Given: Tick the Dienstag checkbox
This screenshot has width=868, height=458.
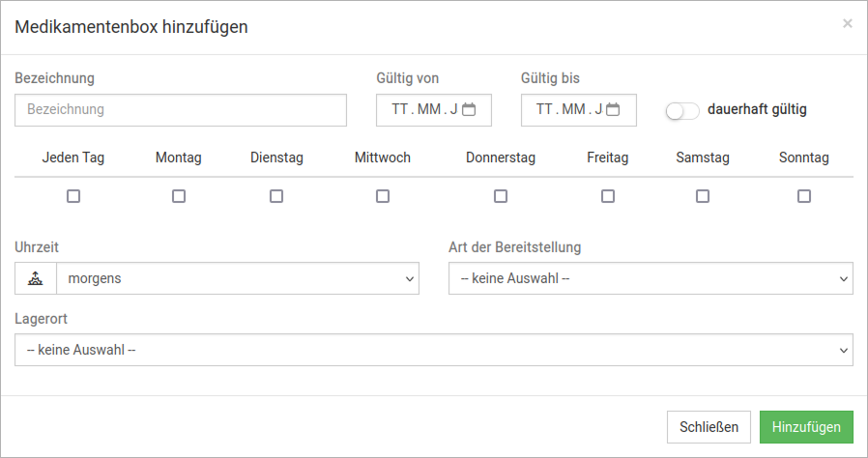Looking at the screenshot, I should (x=276, y=196).
